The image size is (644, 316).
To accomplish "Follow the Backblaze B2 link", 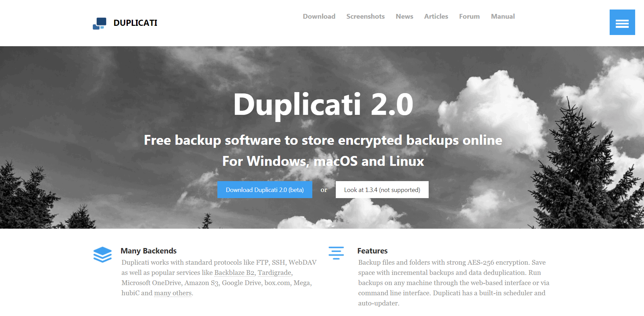I will [x=234, y=273].
